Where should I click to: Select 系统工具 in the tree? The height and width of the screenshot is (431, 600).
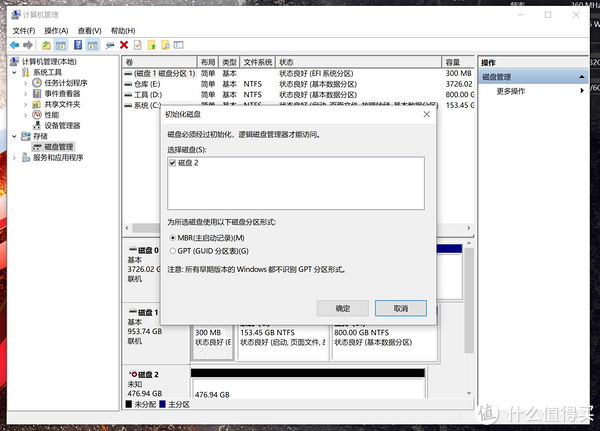pyautogui.click(x=47, y=72)
